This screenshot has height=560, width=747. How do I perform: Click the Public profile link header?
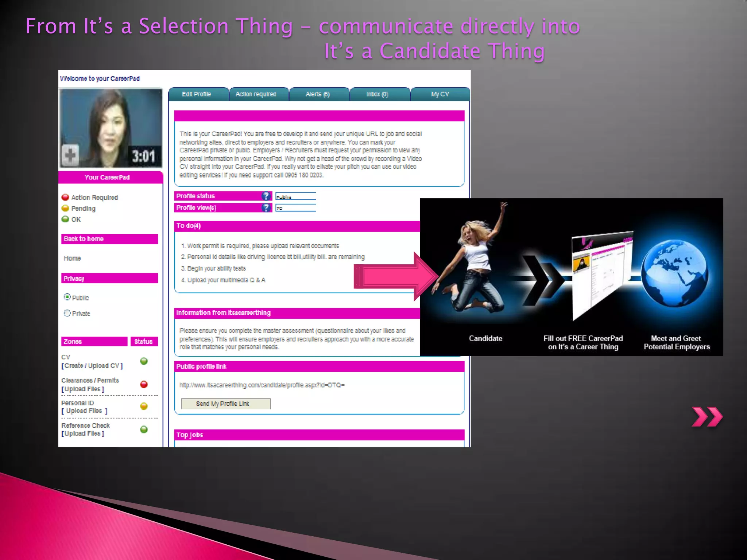tap(319, 366)
